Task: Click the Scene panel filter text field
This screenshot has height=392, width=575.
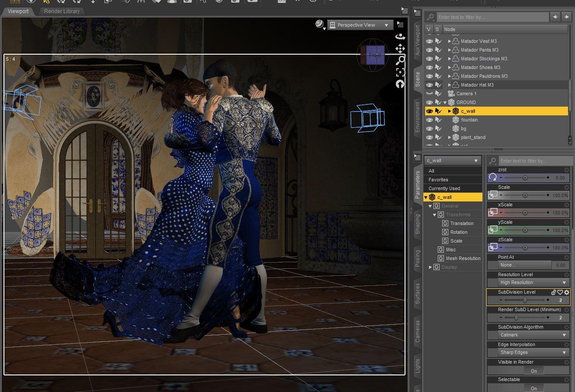Action: point(492,17)
